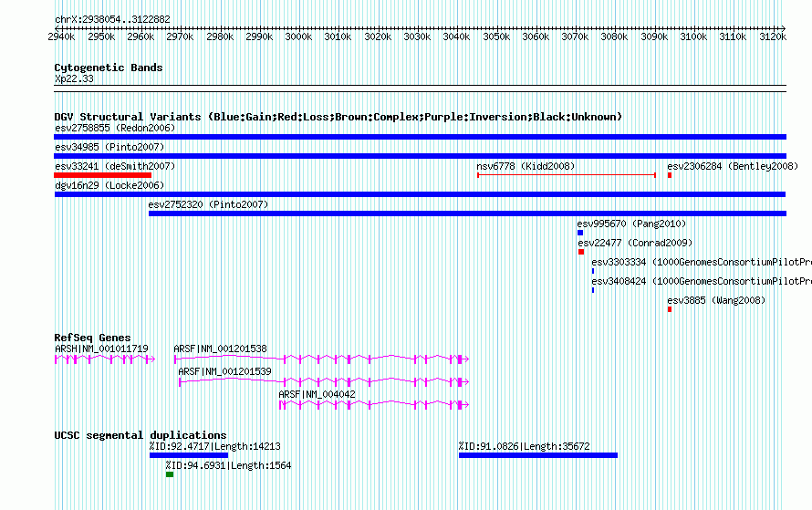Click the 2940k ruler position
The height and width of the screenshot is (510, 812).
click(x=61, y=36)
